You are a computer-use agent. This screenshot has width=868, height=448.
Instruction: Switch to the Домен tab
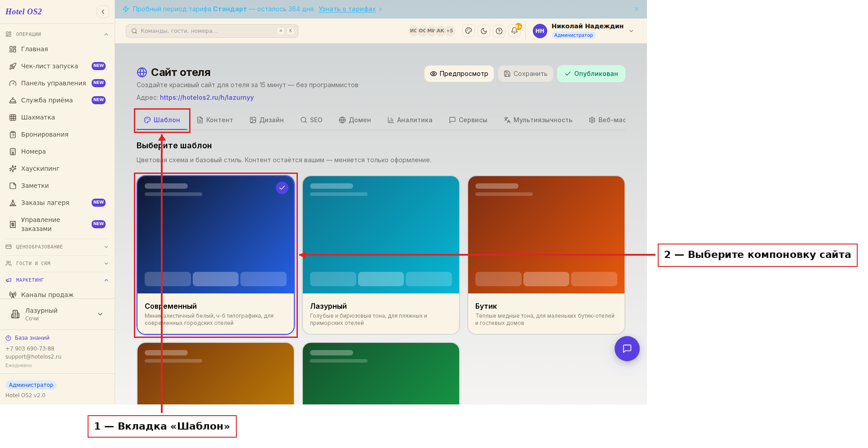pos(355,120)
